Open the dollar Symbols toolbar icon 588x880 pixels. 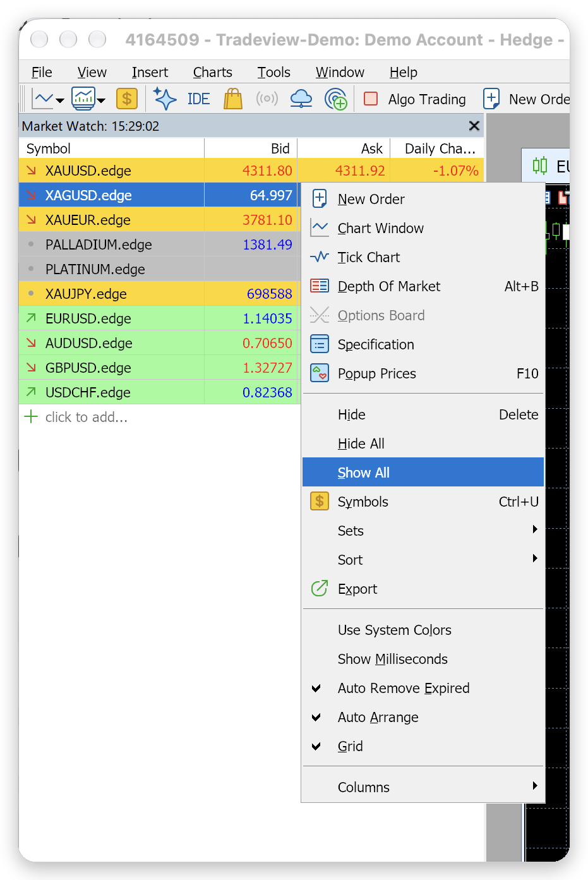pos(127,99)
